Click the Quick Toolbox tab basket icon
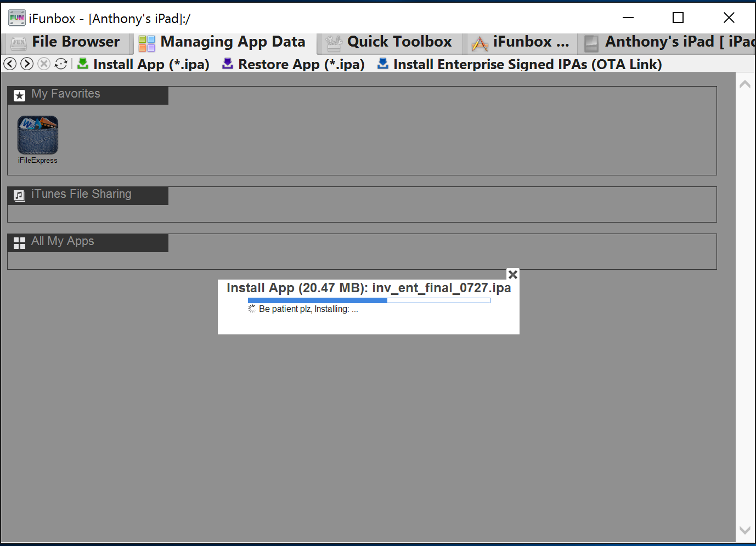This screenshot has height=546, width=756. (x=334, y=43)
